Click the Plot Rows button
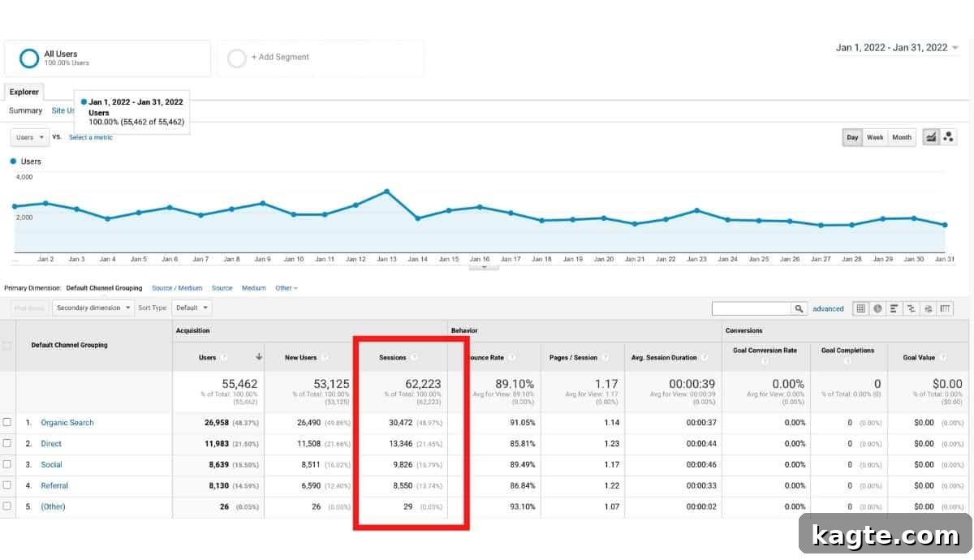 (x=30, y=308)
